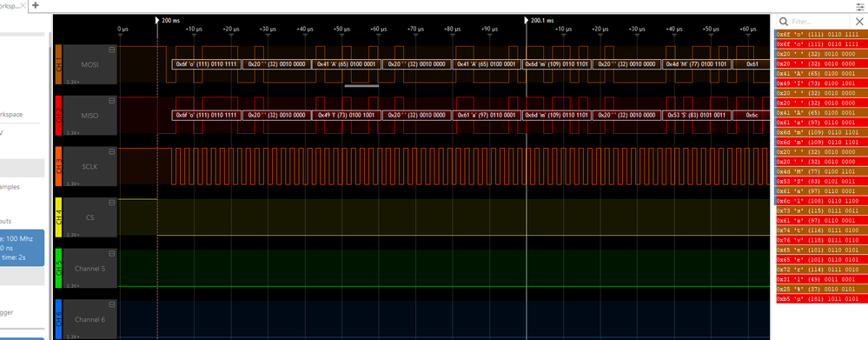
Task: Click MISO decoded byte 0x49 'I' bubble
Action: pos(347,115)
